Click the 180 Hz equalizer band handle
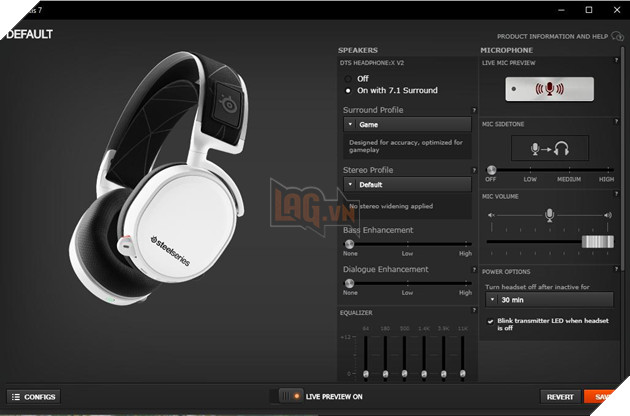The height and width of the screenshot is (416, 630). click(385, 374)
